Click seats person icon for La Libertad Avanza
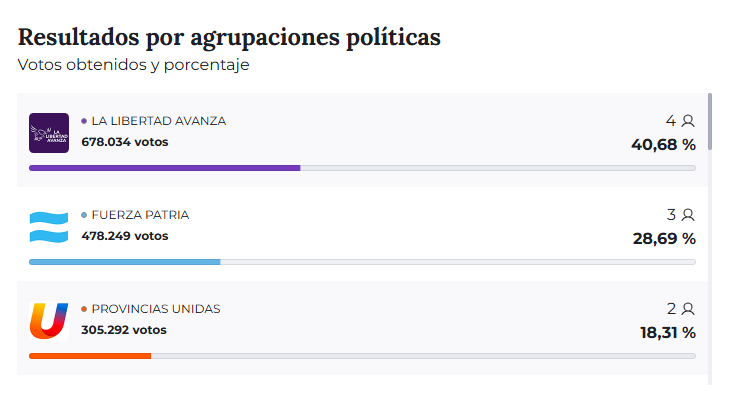This screenshot has width=735, height=412. [687, 121]
